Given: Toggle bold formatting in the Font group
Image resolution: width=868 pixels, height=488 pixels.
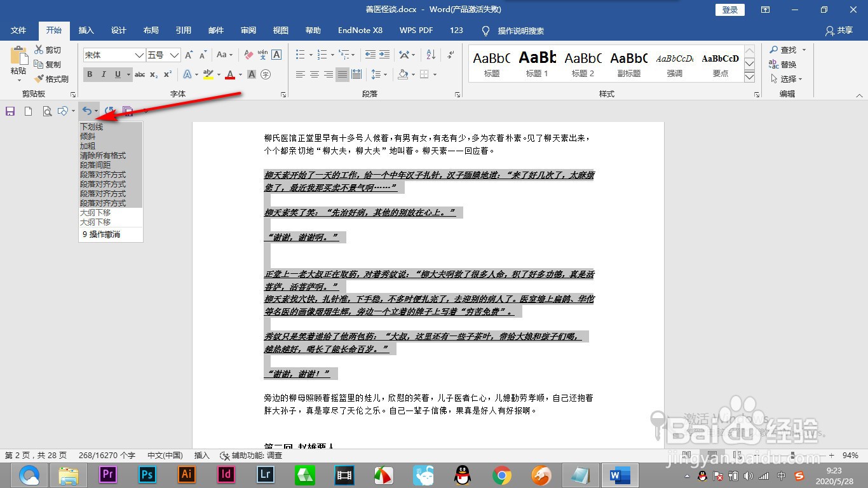Looking at the screenshot, I should coord(90,74).
